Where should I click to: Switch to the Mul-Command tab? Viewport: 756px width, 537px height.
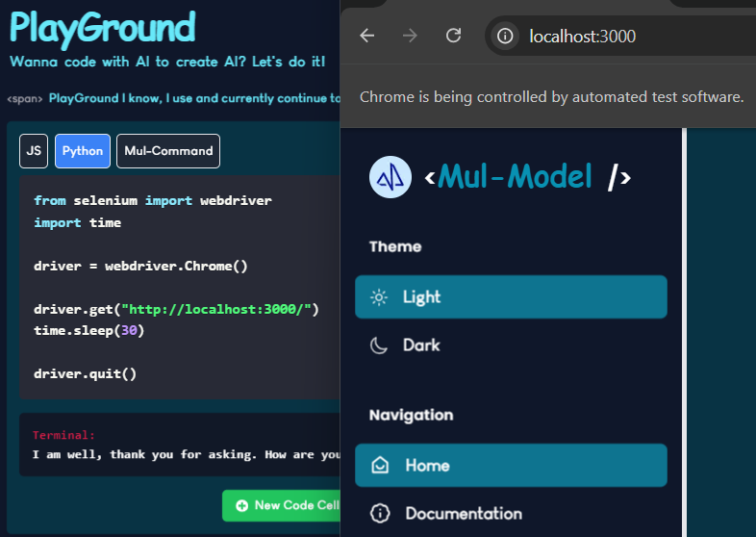(x=168, y=151)
